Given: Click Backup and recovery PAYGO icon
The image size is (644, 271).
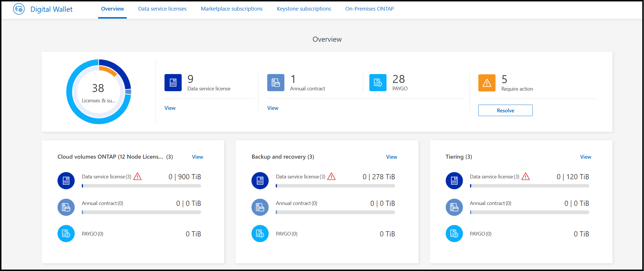Looking at the screenshot, I should coord(260,234).
